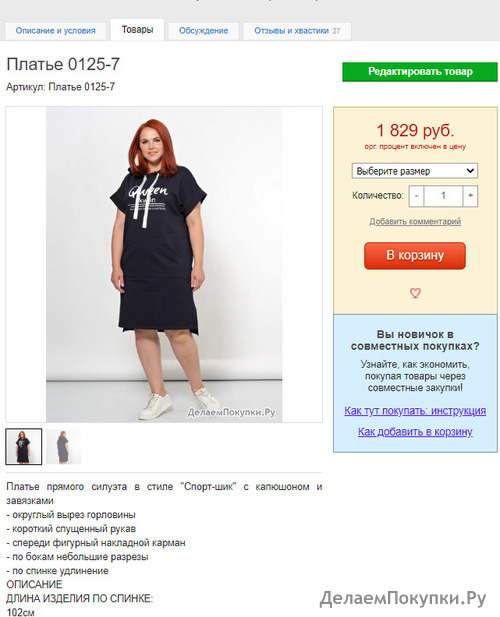This screenshot has height=617, width=500.
Task: Click the 'Редактировать товар' green button
Action: [420, 72]
